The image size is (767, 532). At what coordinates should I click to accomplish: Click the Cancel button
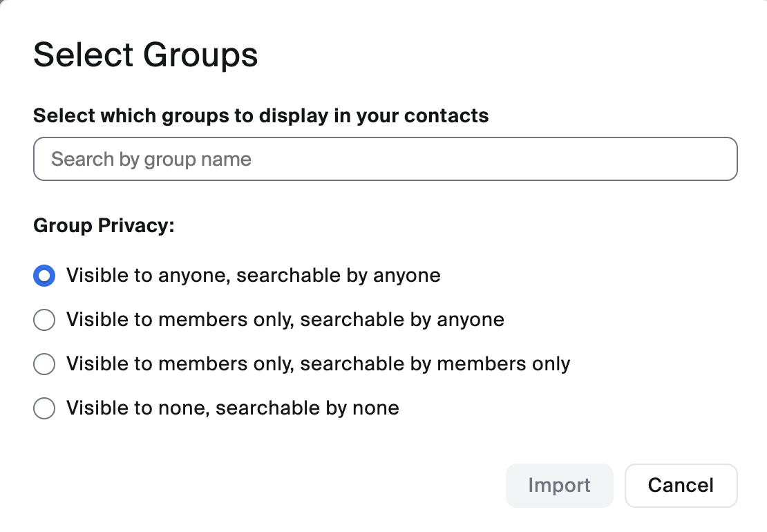click(681, 486)
